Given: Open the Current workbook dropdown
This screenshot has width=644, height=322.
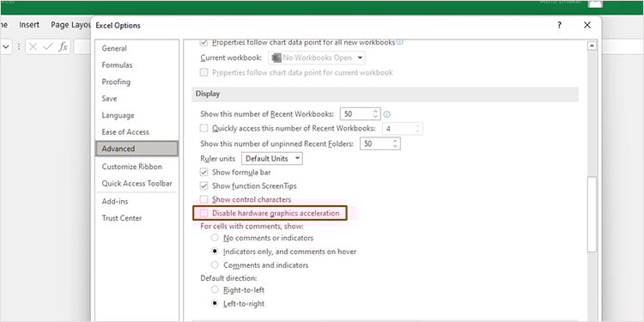Looking at the screenshot, I should click(x=317, y=58).
